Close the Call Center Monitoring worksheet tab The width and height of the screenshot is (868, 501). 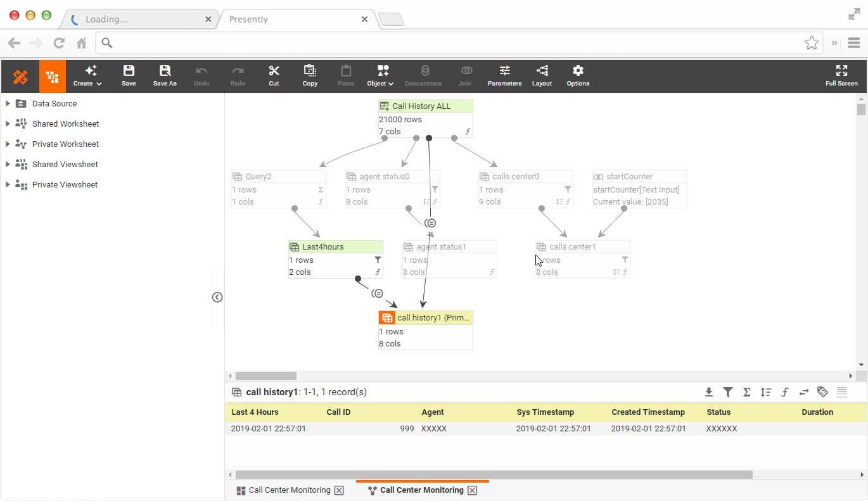(x=472, y=490)
